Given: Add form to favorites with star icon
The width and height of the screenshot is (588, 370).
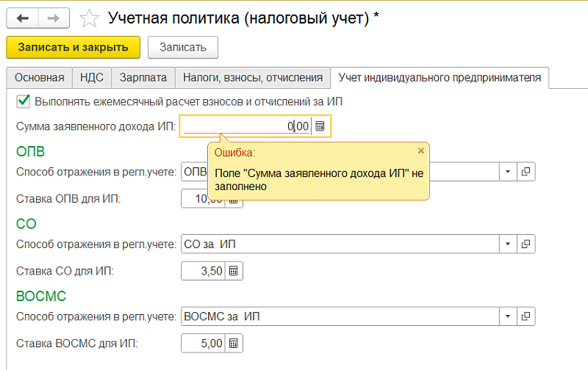Looking at the screenshot, I should click(89, 18).
